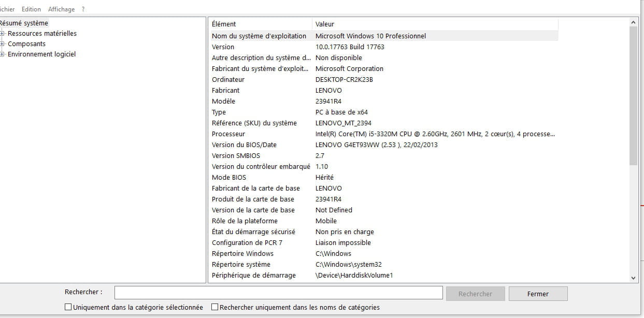Viewport: 644px width, 318px height.
Task: Select the value 10.0.17763 Build 17763
Action: tap(350, 47)
